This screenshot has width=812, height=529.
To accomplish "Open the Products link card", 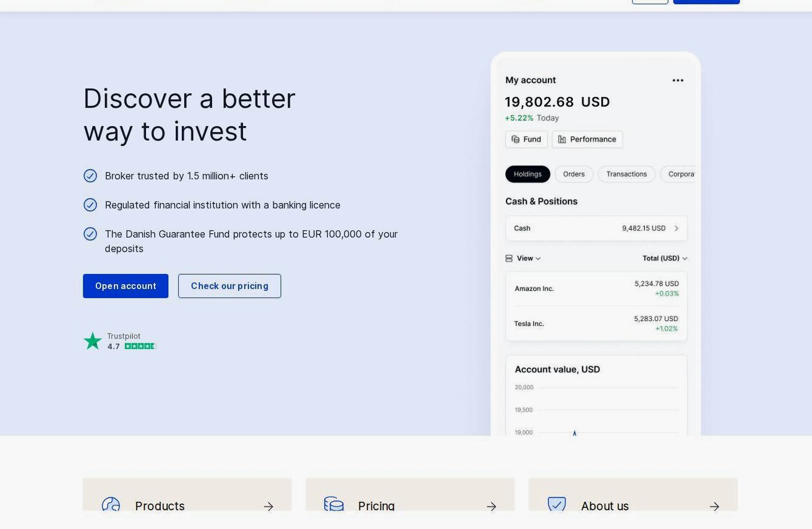I will coord(187,494).
